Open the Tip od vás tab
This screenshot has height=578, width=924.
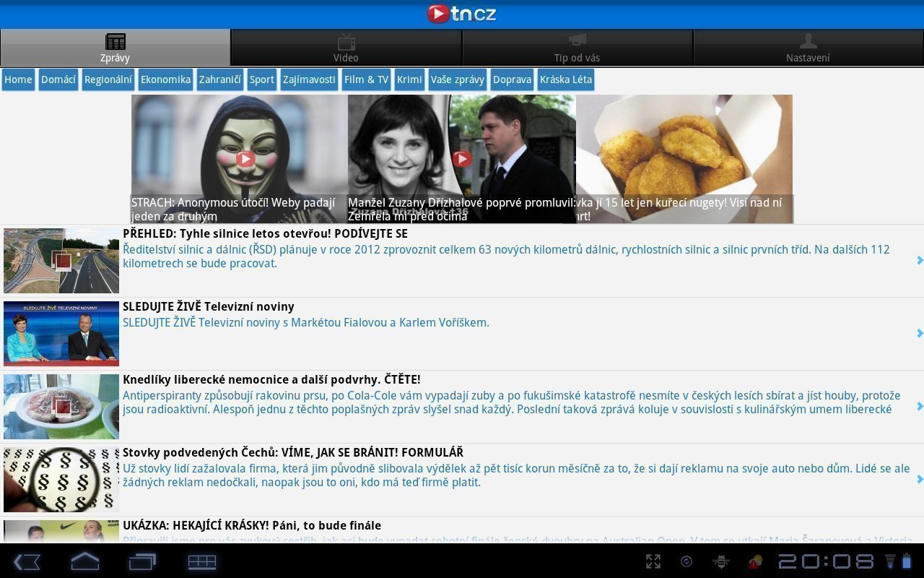click(x=577, y=48)
